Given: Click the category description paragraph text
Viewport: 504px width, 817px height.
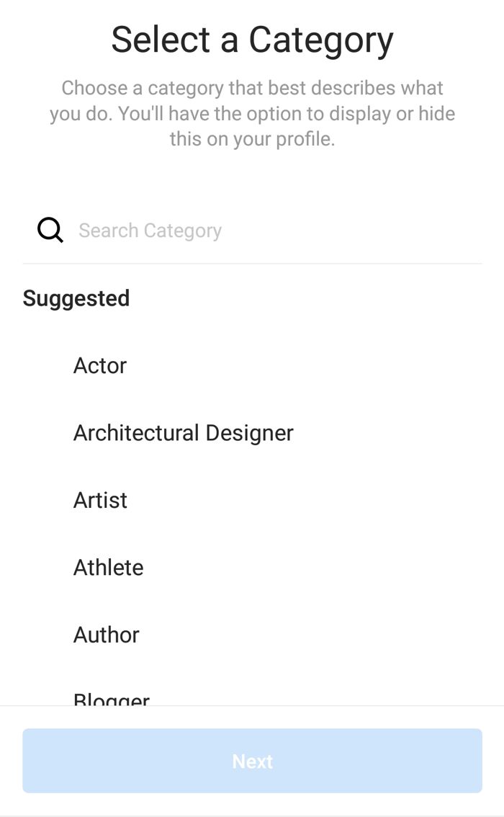Looking at the screenshot, I should coord(252,113).
